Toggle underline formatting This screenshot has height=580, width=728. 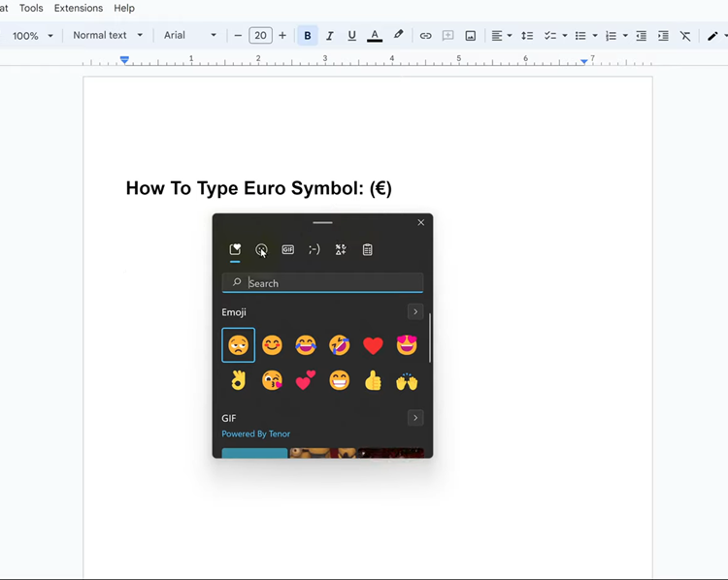[352, 36]
